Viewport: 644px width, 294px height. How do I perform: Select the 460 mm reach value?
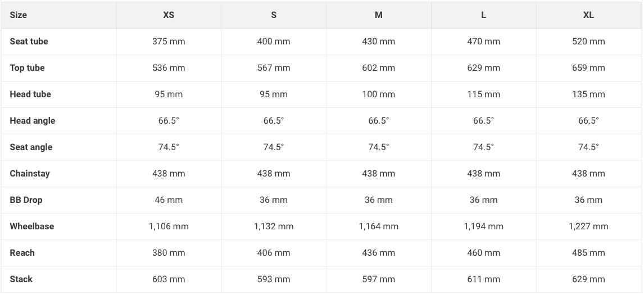click(484, 253)
